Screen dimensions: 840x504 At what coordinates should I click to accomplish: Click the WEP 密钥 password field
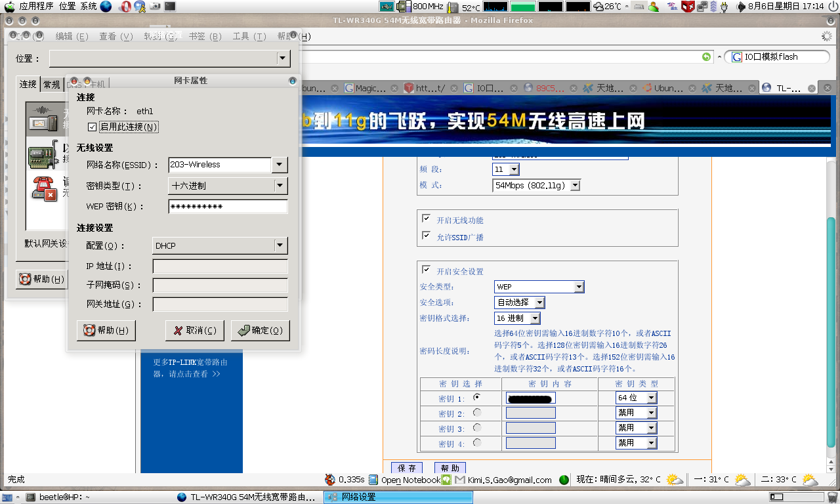[228, 207]
